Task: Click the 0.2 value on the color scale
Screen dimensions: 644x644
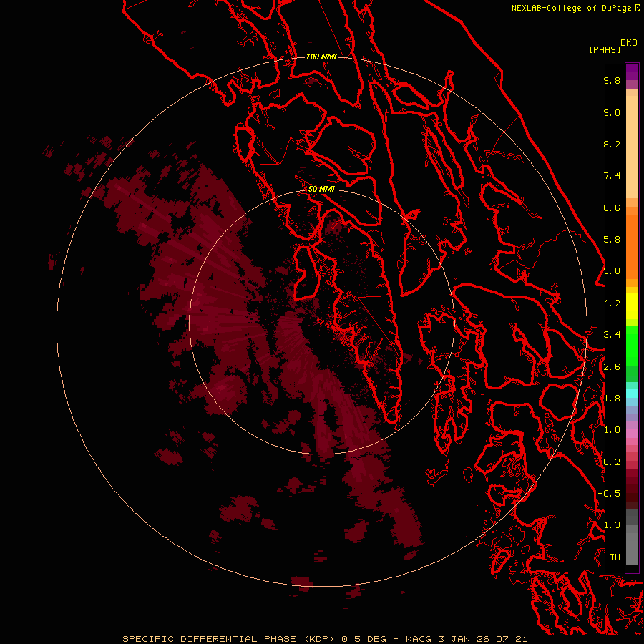Action: tap(612, 462)
